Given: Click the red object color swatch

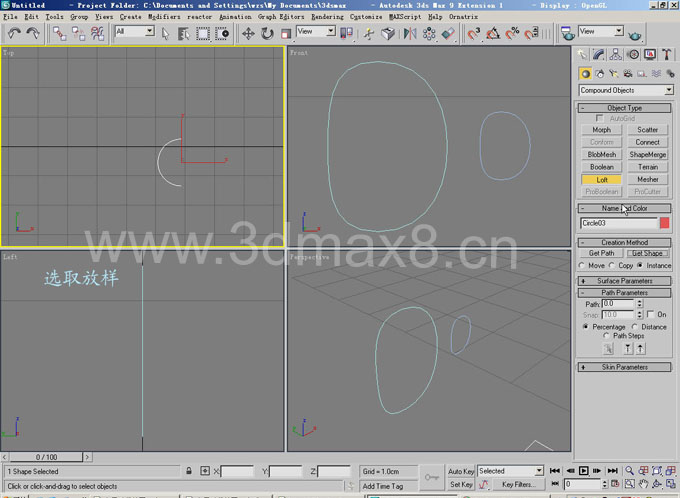Looking at the screenshot, I should [x=664, y=223].
